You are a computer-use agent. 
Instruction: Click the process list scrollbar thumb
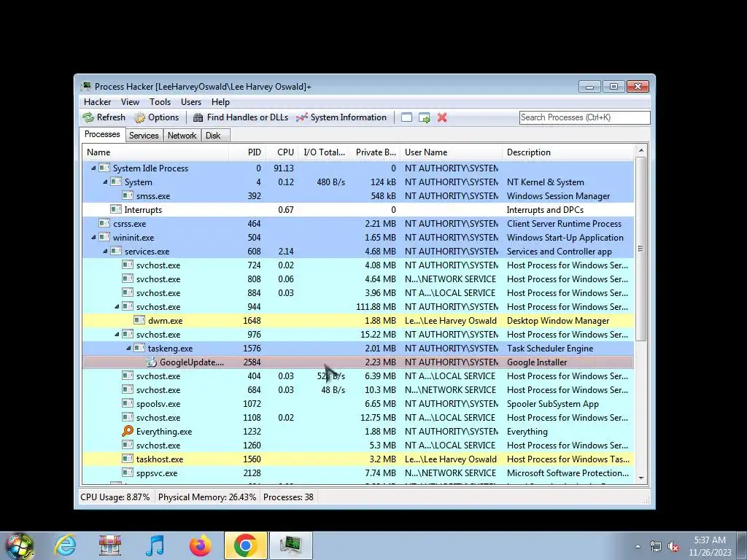(640, 249)
